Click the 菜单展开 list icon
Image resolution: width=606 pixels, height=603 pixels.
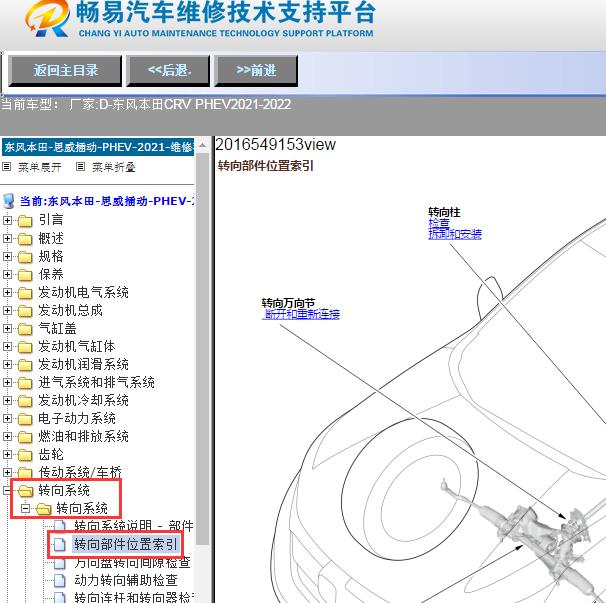[x=6, y=167]
